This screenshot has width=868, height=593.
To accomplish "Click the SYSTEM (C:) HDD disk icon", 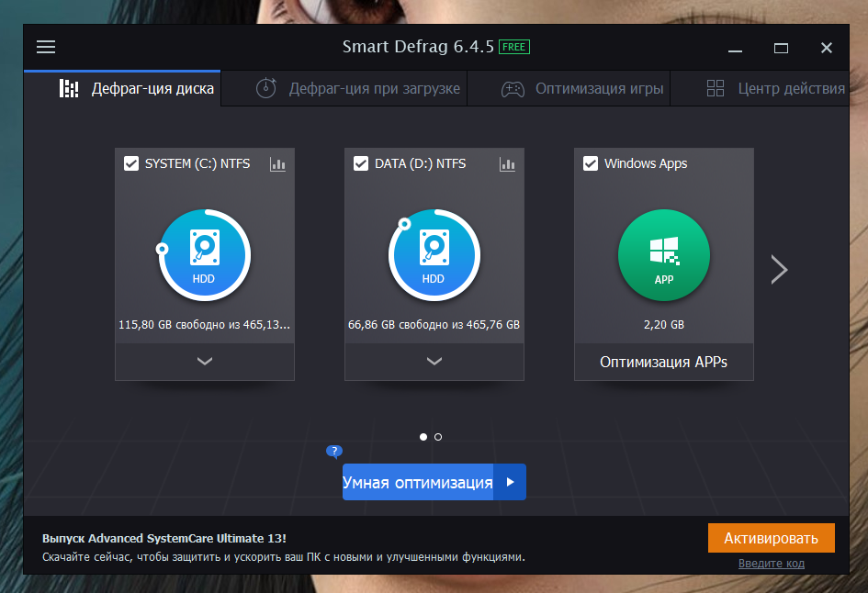I will 205,256.
